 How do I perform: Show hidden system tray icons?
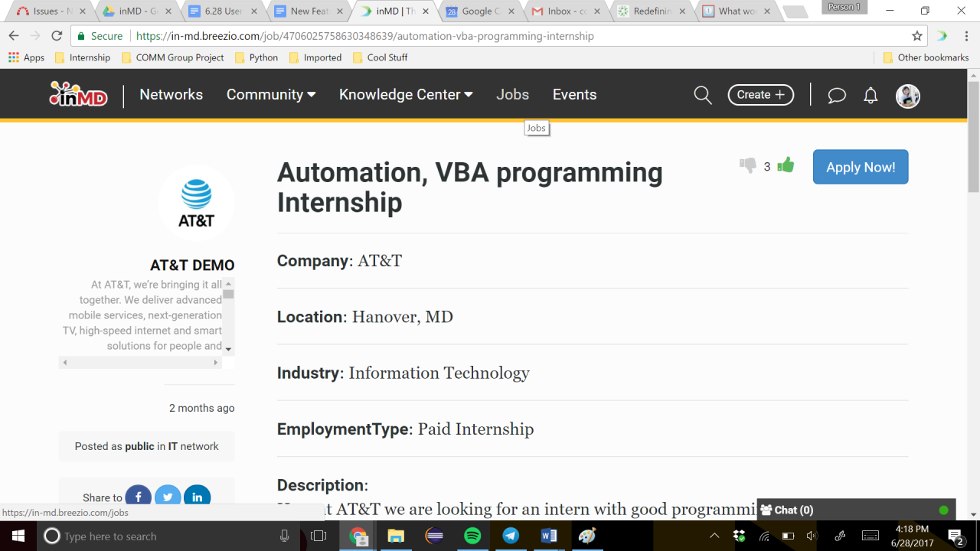tap(714, 536)
